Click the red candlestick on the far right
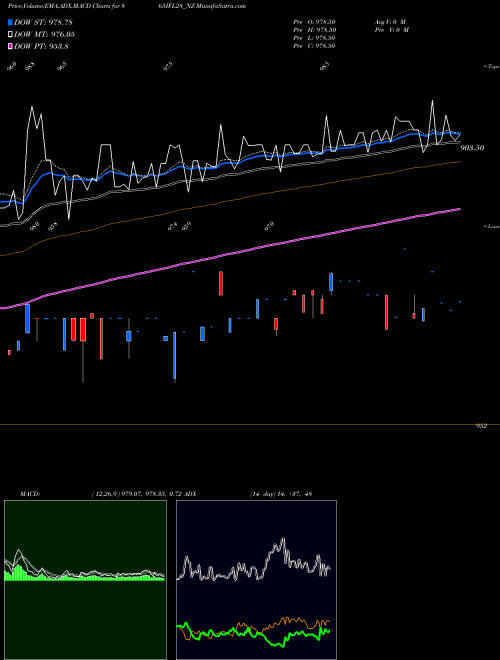The width and height of the screenshot is (500, 660). coord(414,316)
